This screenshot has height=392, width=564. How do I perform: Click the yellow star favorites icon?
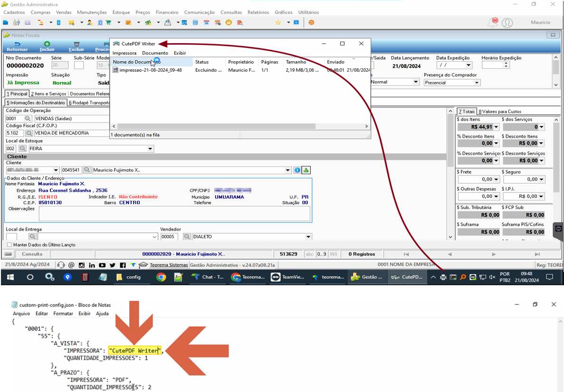[x=278, y=23]
